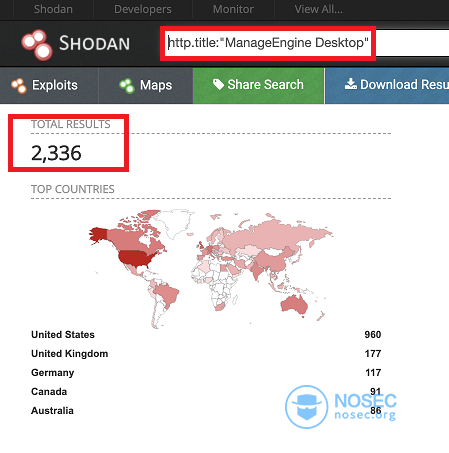449x453 pixels.
Task: Expand the View All... menu
Action: 318,9
